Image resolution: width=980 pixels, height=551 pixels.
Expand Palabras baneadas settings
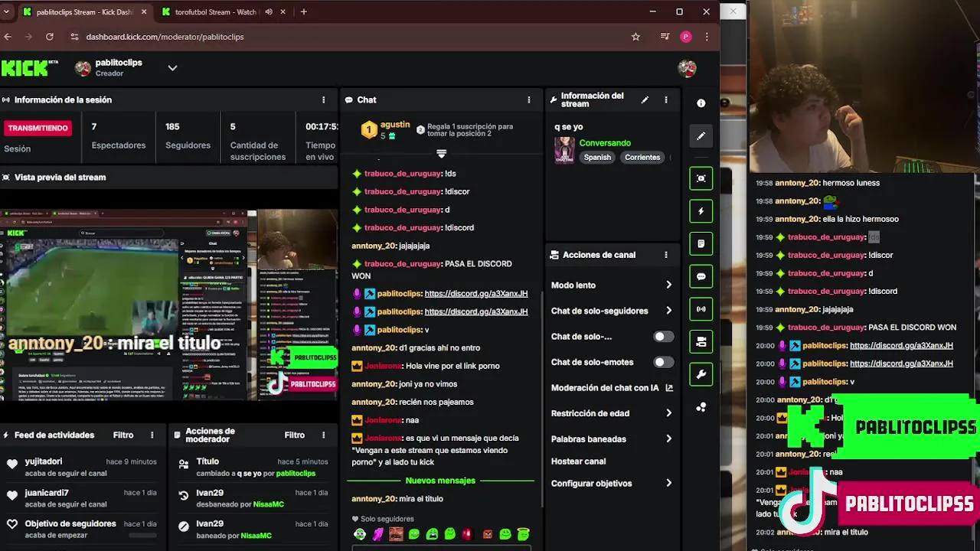pyautogui.click(x=612, y=439)
